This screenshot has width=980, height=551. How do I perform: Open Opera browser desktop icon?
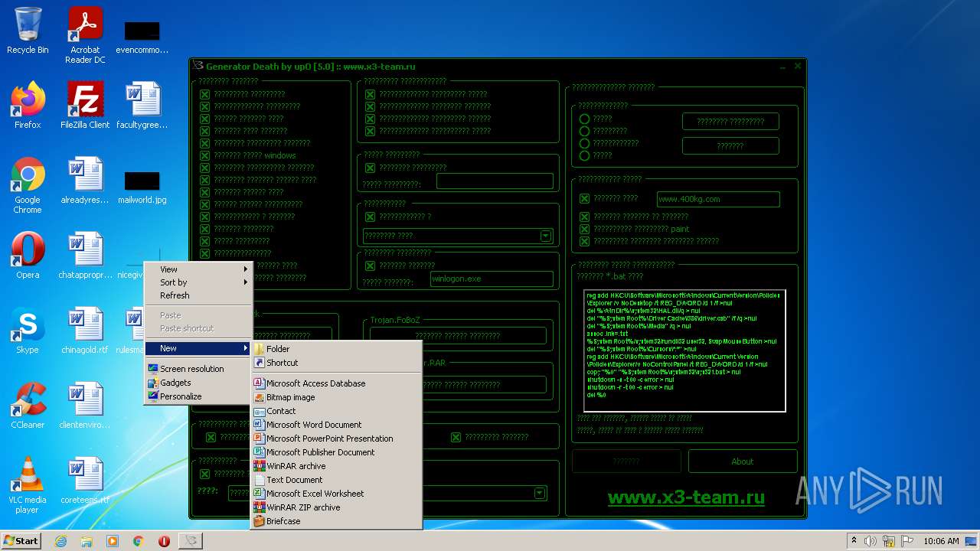tap(28, 256)
